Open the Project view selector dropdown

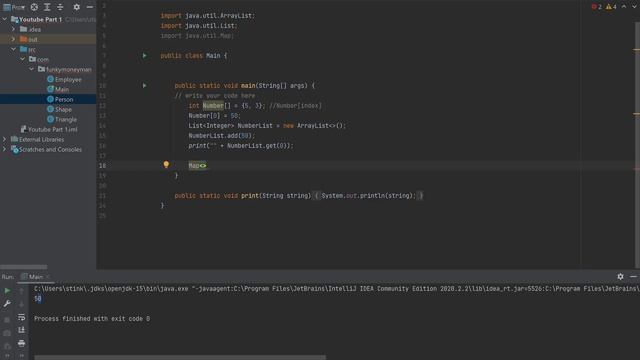point(14,7)
